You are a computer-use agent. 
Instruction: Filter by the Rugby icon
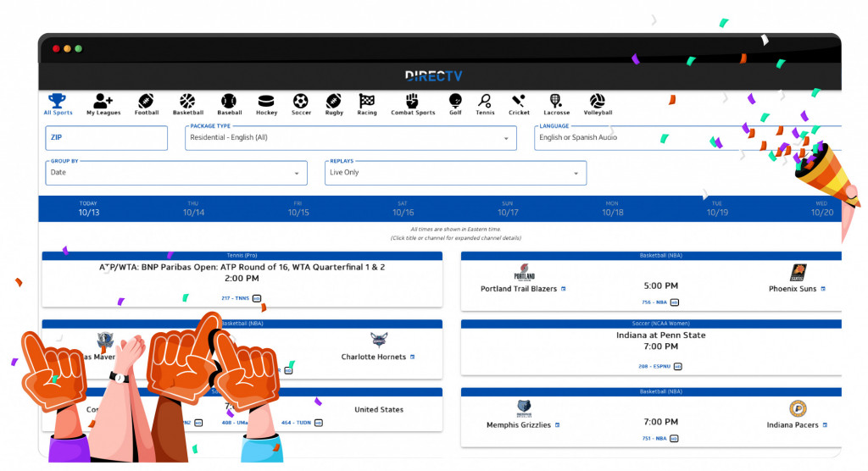[x=334, y=101]
